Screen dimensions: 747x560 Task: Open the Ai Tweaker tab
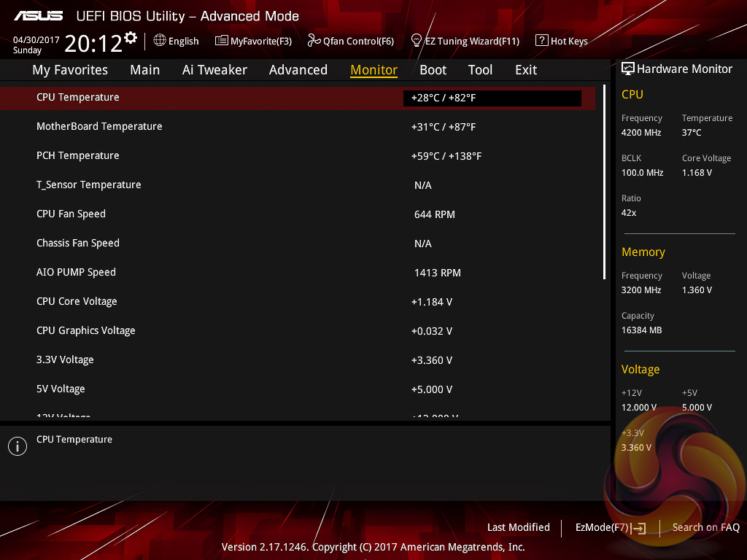[x=215, y=70]
